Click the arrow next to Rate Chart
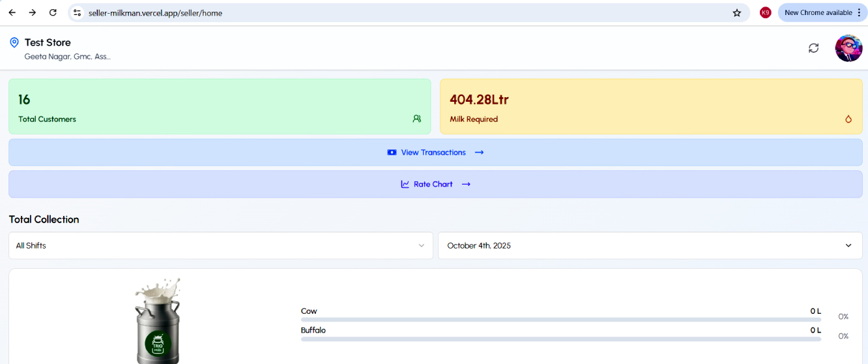This screenshot has width=868, height=364. coord(466,184)
